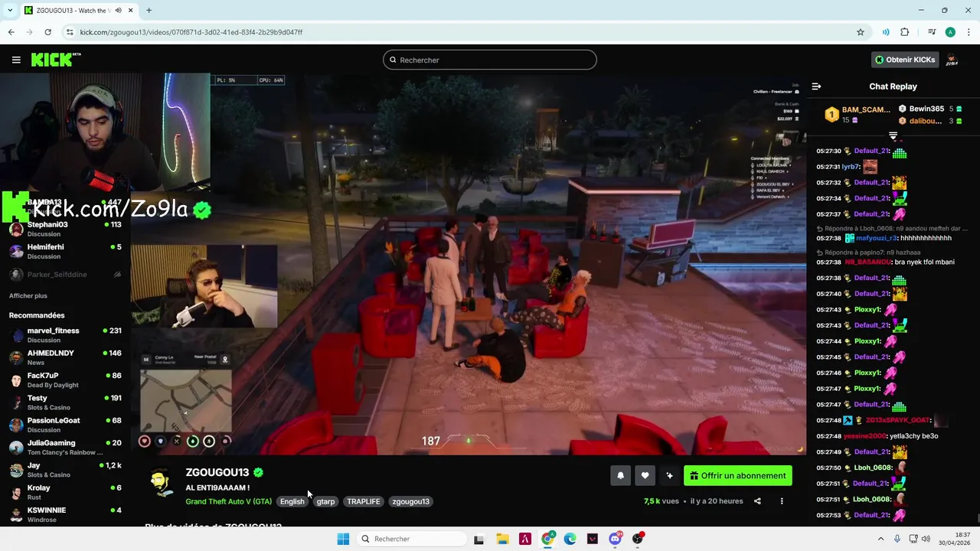Click the blue sound-wave extension icon
The height and width of the screenshot is (551, 980).
[886, 32]
